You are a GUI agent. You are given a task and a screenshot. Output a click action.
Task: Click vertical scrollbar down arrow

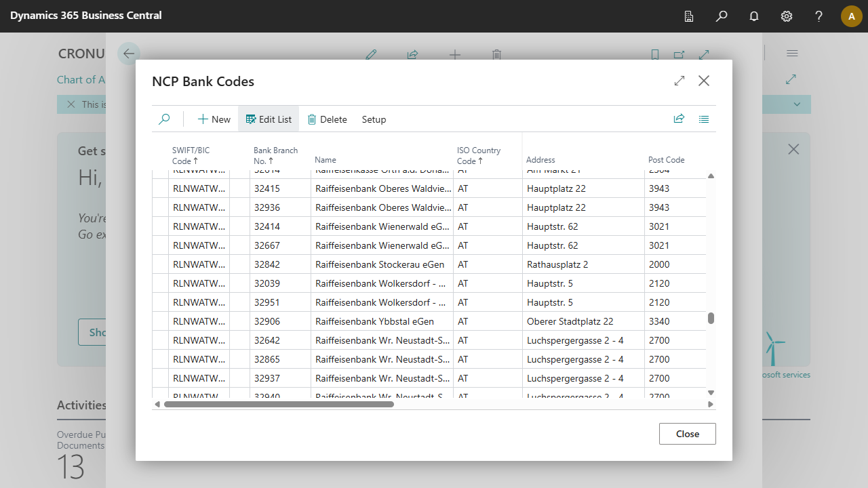click(711, 392)
